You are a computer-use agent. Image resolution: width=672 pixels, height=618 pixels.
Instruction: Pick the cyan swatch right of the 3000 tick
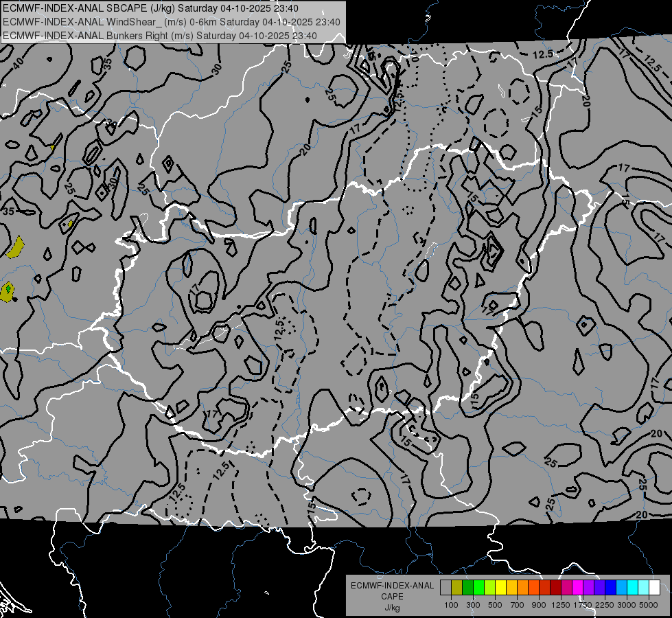coord(633,588)
